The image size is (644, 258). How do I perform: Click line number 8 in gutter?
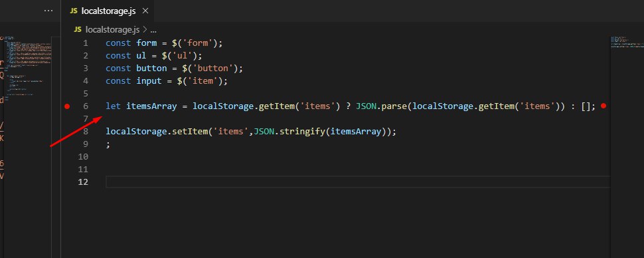pos(86,132)
